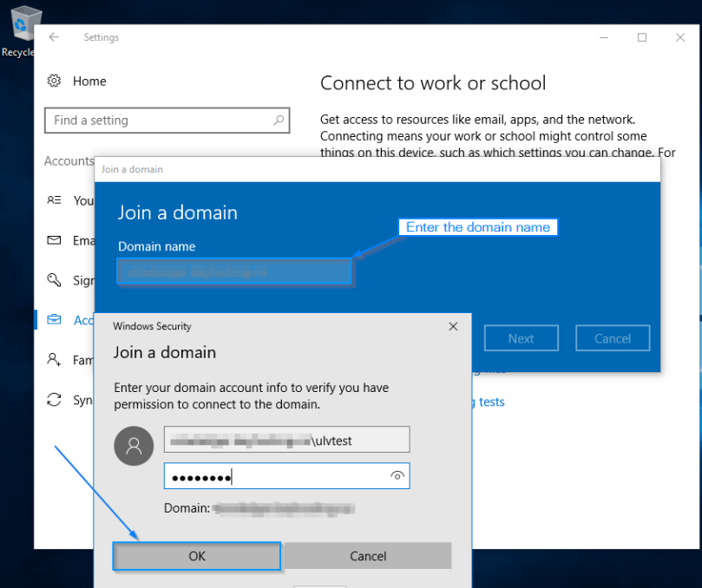Click the username field ending in ulvtest
Viewport: 702px width, 588px height.
pos(286,440)
